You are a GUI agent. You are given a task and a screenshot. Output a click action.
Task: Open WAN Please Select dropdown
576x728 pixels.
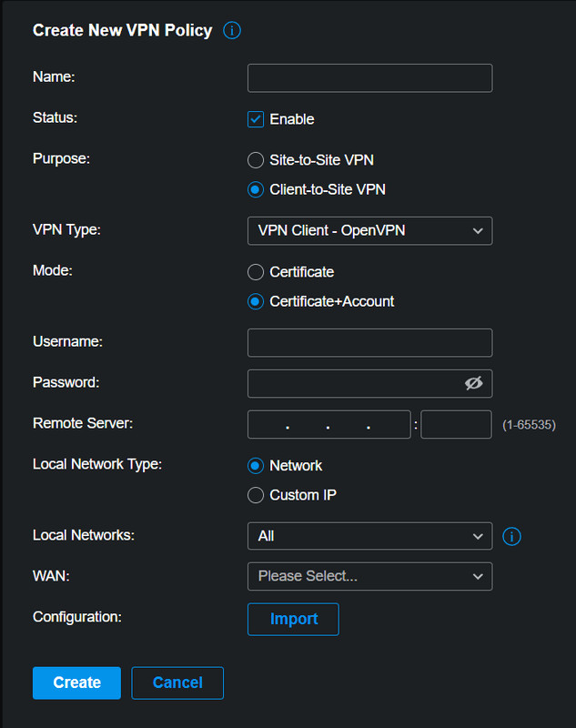(x=369, y=576)
